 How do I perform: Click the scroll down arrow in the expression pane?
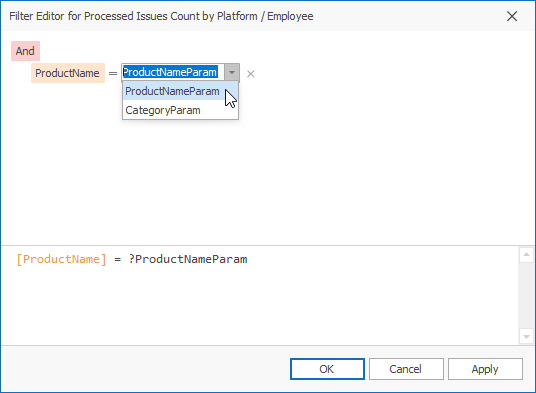[x=526, y=337]
